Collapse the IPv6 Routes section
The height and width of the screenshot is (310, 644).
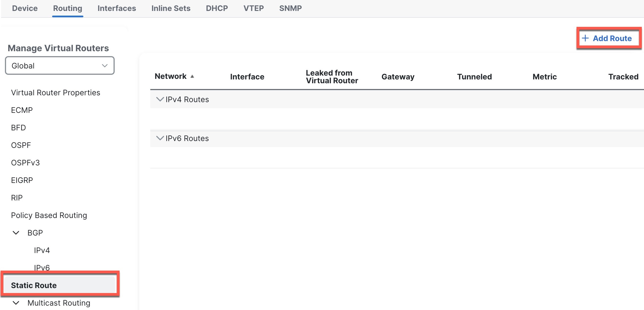point(160,138)
